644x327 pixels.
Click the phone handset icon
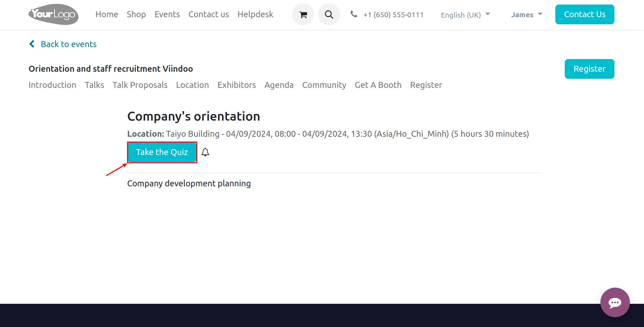354,14
